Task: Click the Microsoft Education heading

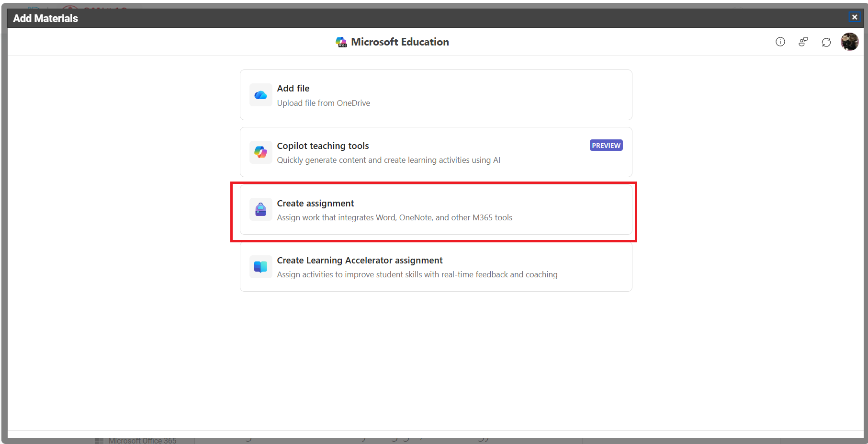Action: point(400,42)
